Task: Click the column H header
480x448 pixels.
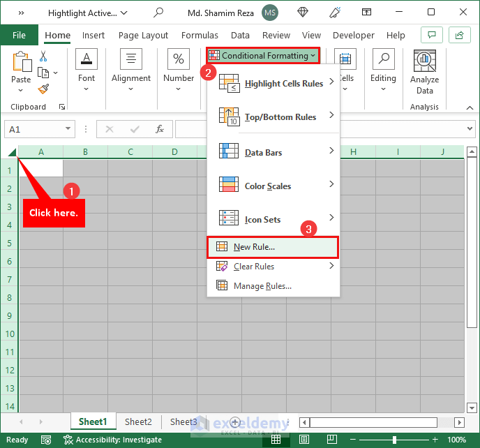Action: [353, 152]
